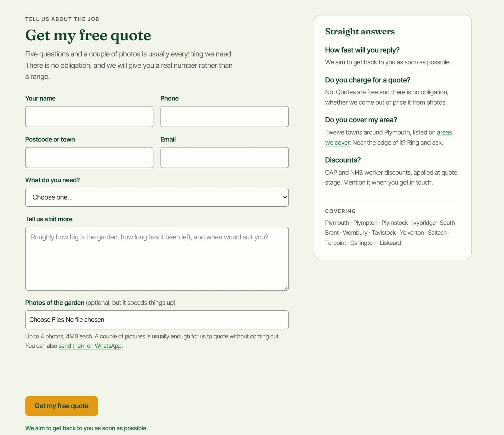Click into the Email field
504x435 pixels.
(x=224, y=157)
